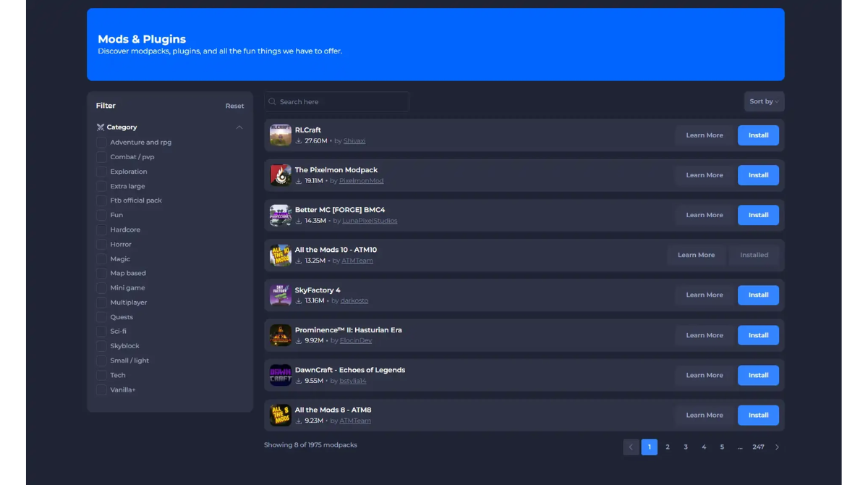Check the Quests category
Viewport: 868px width, 485px height.
101,317
